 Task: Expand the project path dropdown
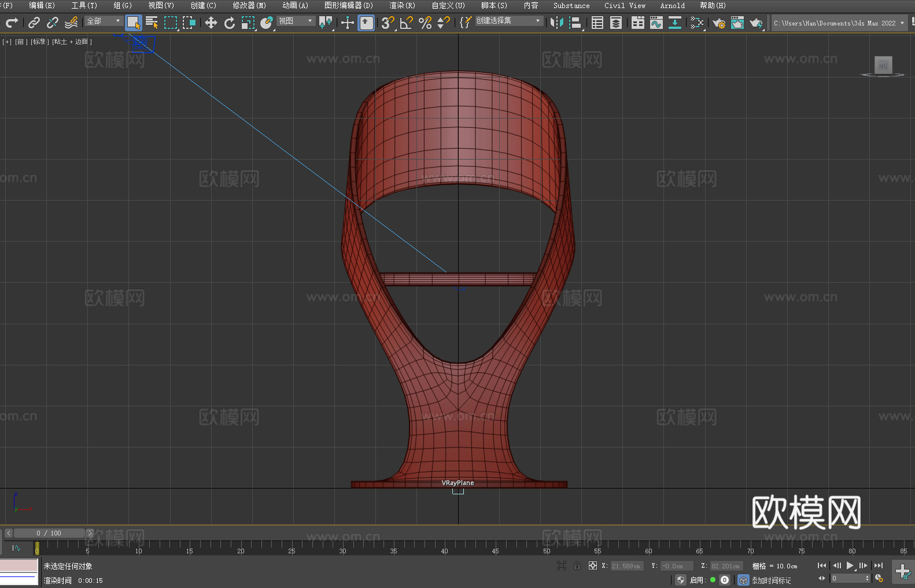pos(902,23)
